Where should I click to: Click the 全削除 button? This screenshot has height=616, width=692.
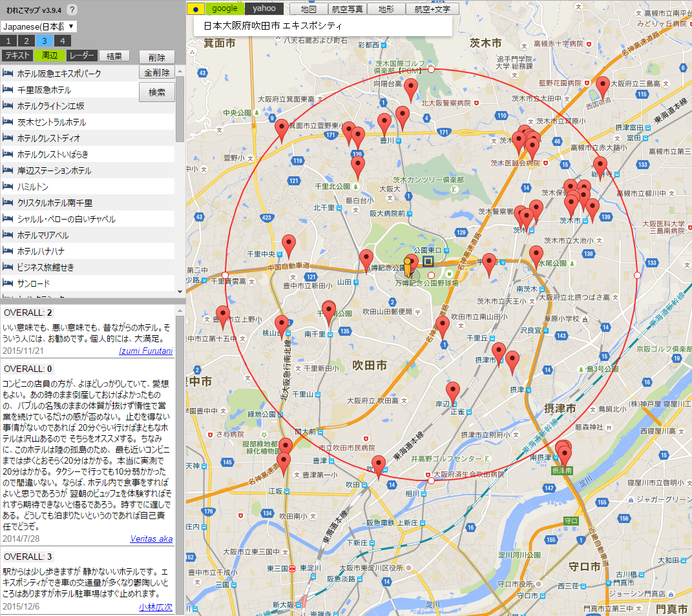click(156, 73)
